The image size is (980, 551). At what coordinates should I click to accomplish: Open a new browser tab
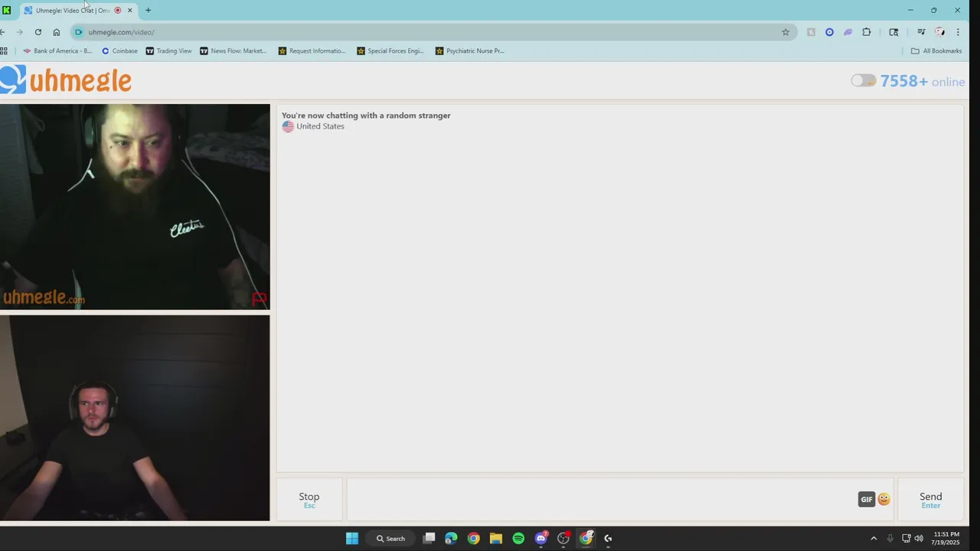148,10
